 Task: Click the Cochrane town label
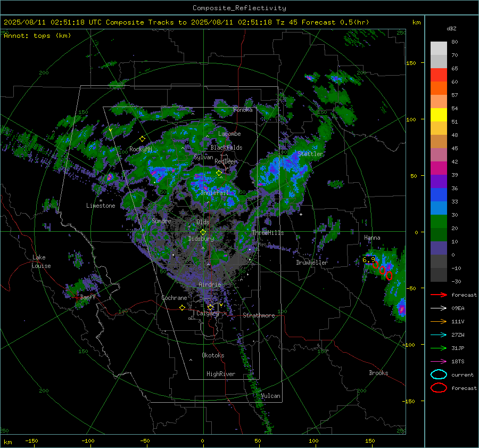174,298
